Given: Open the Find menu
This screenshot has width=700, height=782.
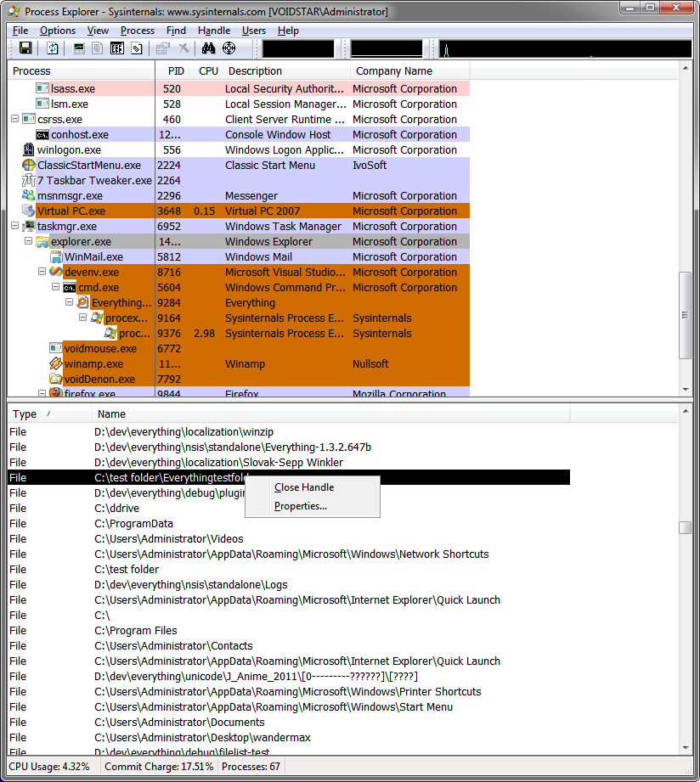Looking at the screenshot, I should coord(176,31).
